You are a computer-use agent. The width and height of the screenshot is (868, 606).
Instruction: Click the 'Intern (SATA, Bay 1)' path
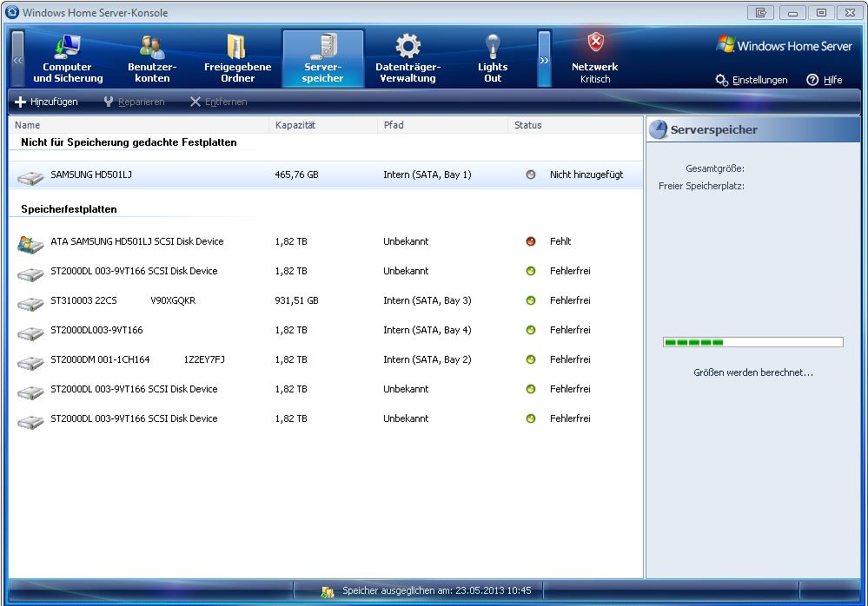(427, 175)
